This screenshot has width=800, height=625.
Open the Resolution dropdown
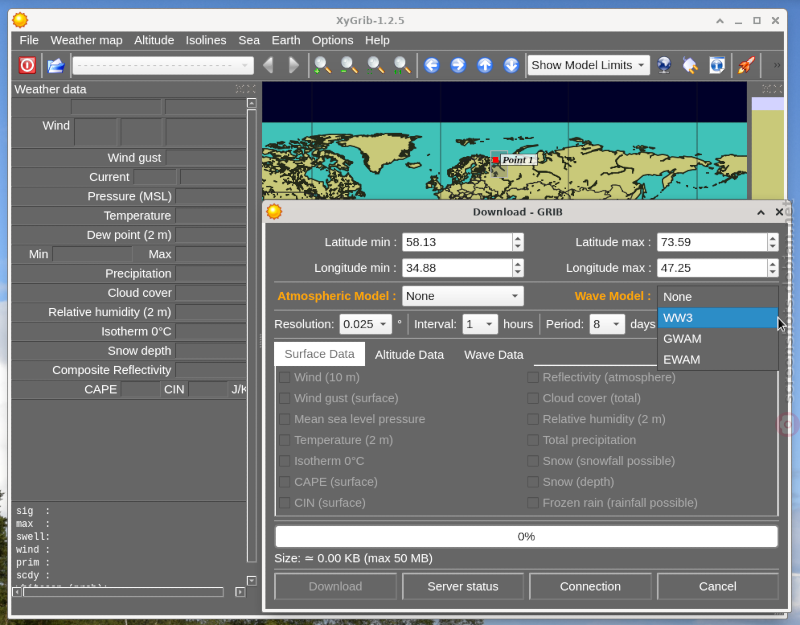[x=365, y=324]
